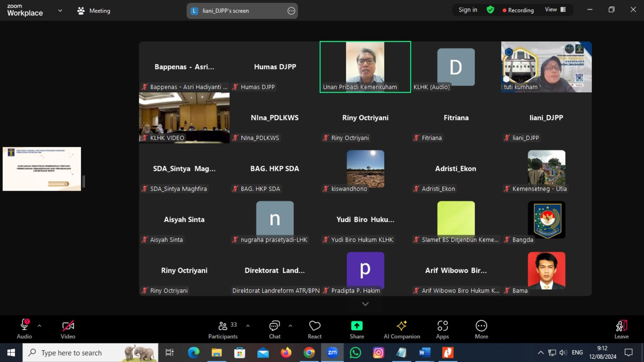Viewport: 644px width, 362px height.
Task: Open the Zoom Workplace dropdown chevron
Action: click(x=60, y=10)
